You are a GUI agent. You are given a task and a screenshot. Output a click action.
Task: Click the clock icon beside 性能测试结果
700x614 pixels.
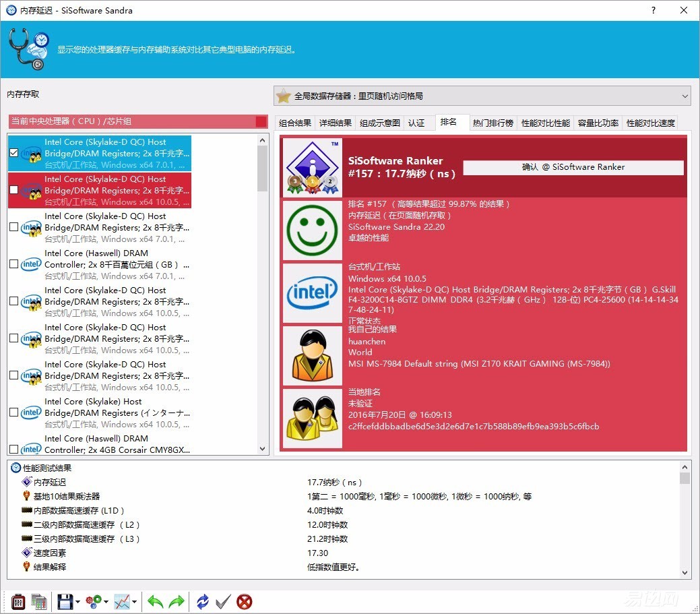pyautogui.click(x=16, y=468)
